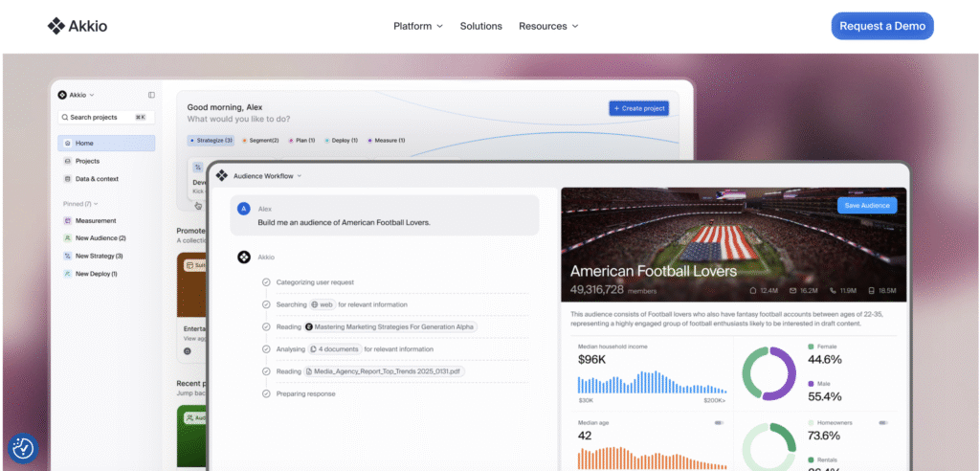Click the chat message 'Build me an audience of American Football Lovers.'
Image resolution: width=980 pixels, height=471 pixels.
pyautogui.click(x=345, y=222)
